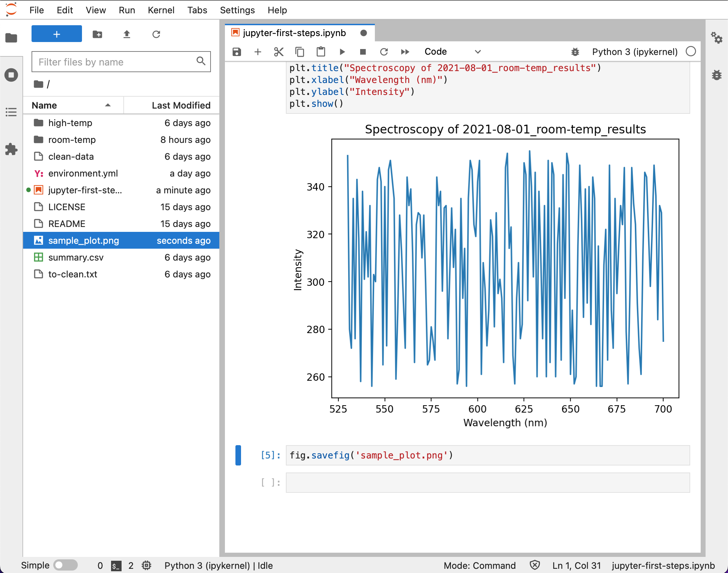Viewport: 728px width, 573px height.
Task: Restart the kernel
Action: 384,52
